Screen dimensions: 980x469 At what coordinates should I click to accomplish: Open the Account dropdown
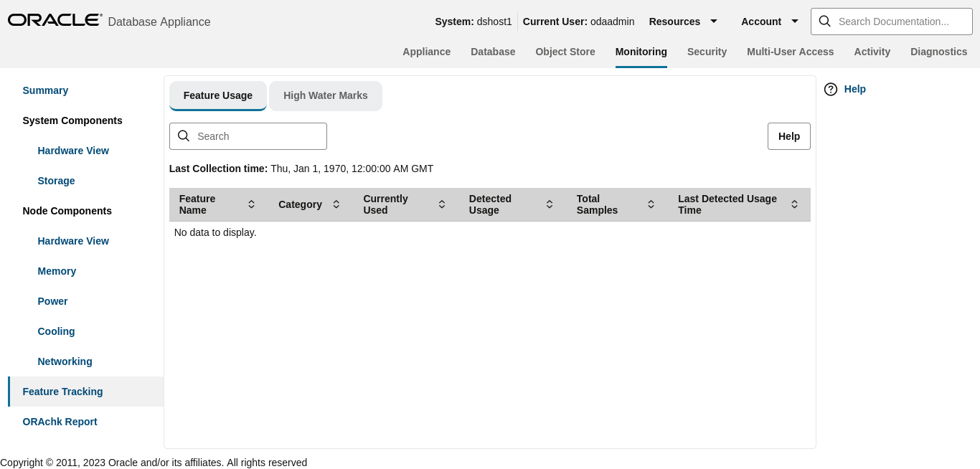coord(761,22)
